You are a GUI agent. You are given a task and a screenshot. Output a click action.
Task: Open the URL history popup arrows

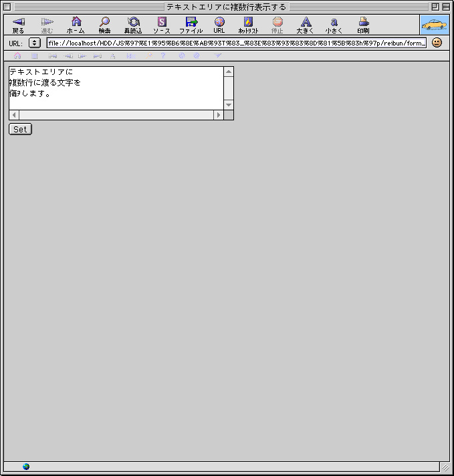point(35,43)
